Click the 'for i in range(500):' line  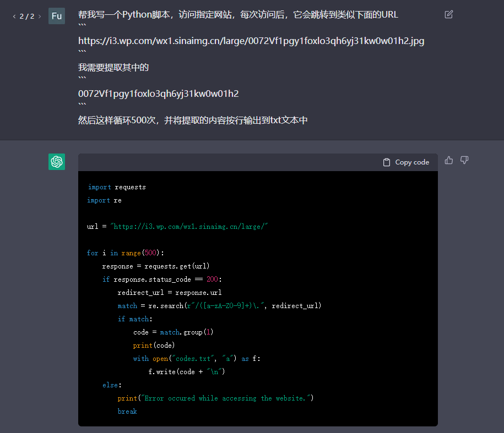(x=126, y=253)
